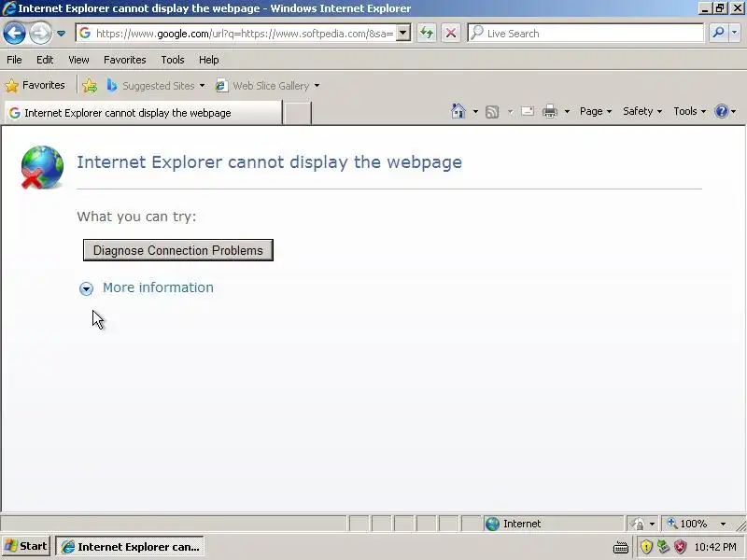Open the Favorites star button
Image resolution: width=747 pixels, height=560 pixels.
click(35, 85)
